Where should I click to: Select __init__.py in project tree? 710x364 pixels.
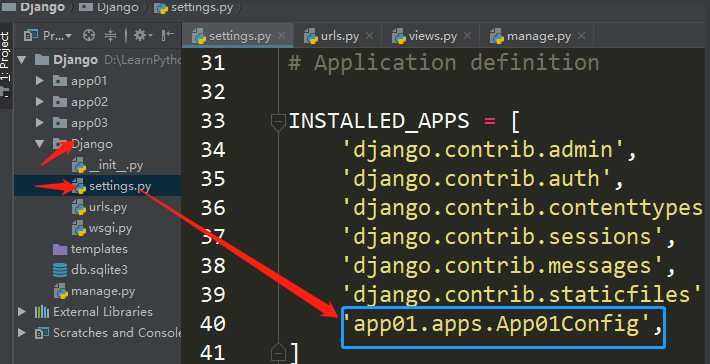point(115,165)
